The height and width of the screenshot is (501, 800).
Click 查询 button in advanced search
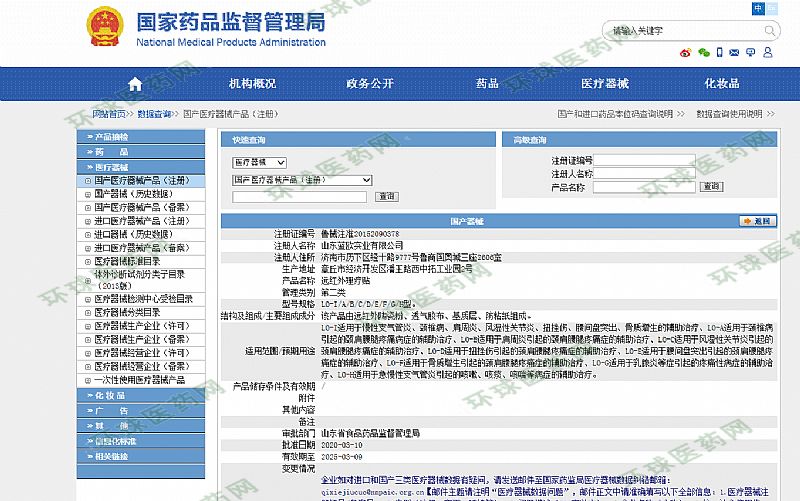711,187
